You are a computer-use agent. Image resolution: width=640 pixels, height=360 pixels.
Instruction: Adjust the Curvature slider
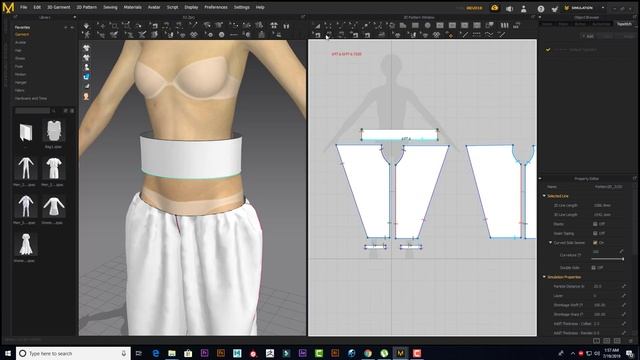pyautogui.click(x=609, y=259)
